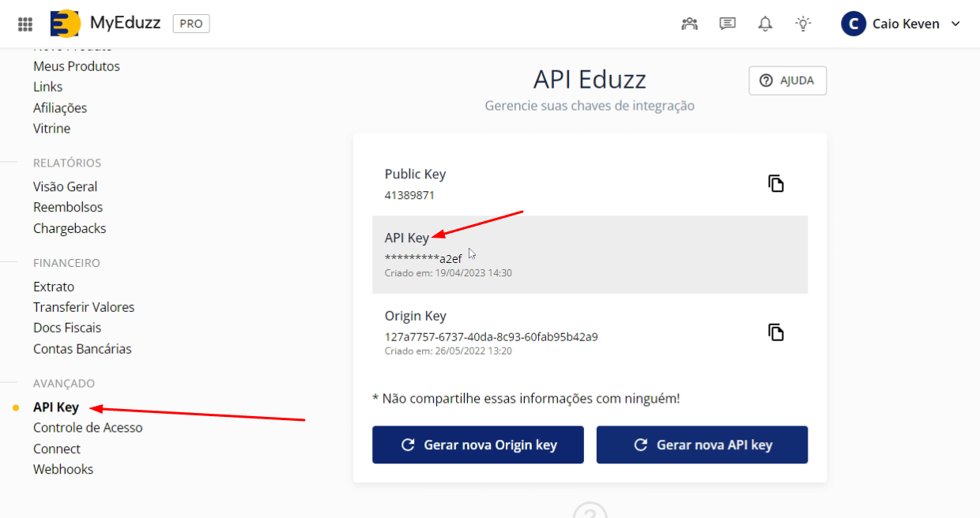Open Reembolsos in the sidebar
The height and width of the screenshot is (518, 980).
[68, 207]
